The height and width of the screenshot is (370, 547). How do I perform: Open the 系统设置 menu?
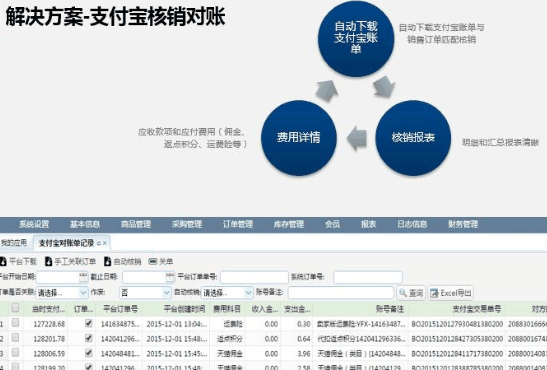tap(34, 224)
